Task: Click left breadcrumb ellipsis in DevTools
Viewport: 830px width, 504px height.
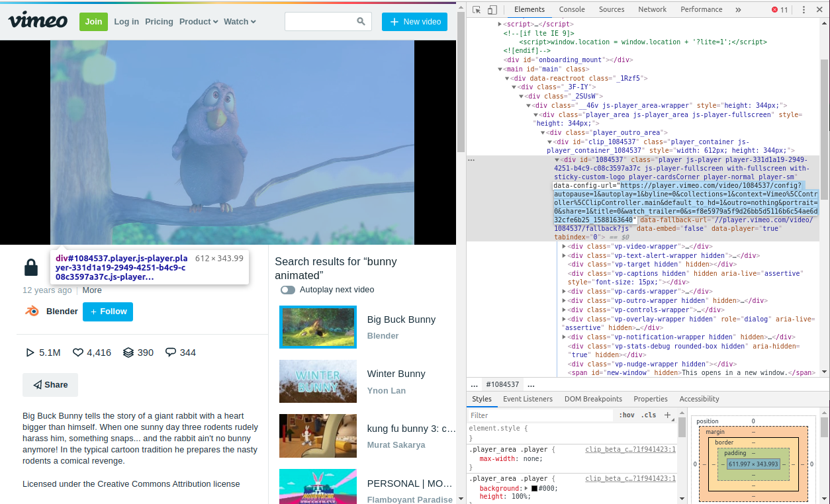Action: pyautogui.click(x=474, y=384)
